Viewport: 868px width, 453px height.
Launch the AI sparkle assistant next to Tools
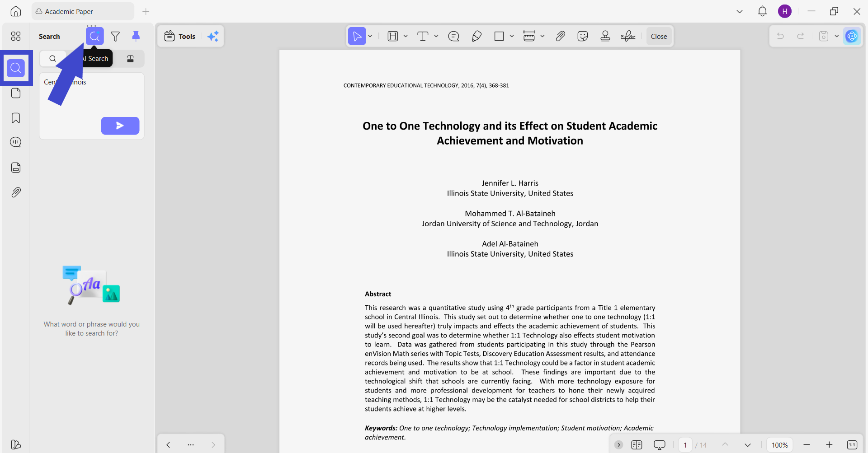(213, 36)
